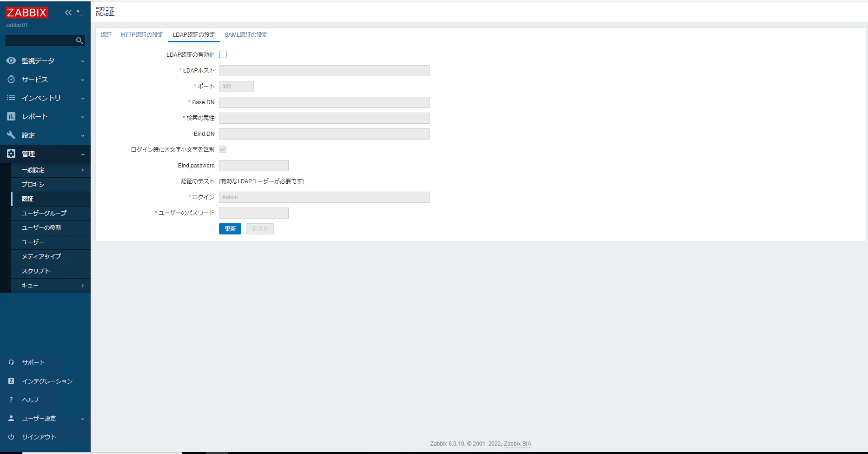Click the Z icon for インテグレーション
868x454 pixels.
(11, 381)
